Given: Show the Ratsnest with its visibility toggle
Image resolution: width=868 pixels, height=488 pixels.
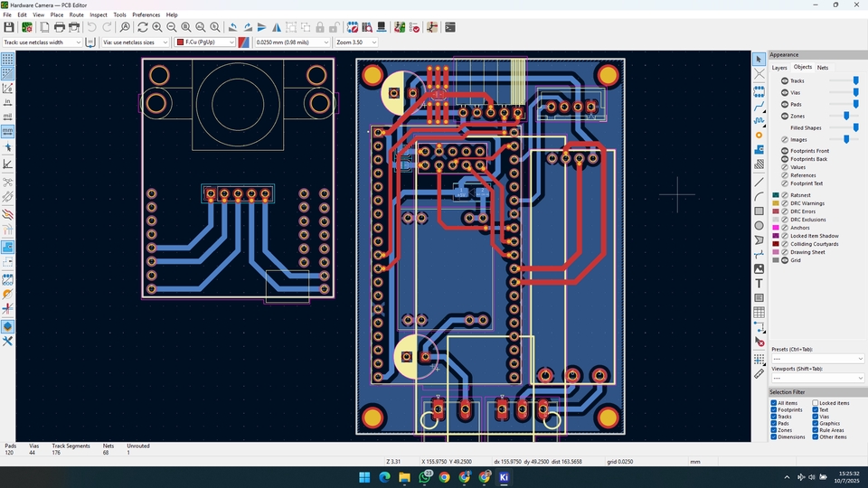Looking at the screenshot, I should (x=784, y=195).
